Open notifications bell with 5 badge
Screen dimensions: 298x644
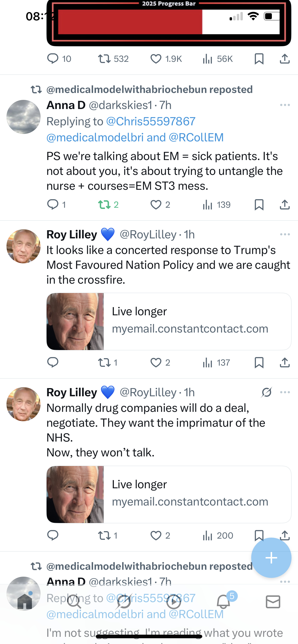(223, 602)
